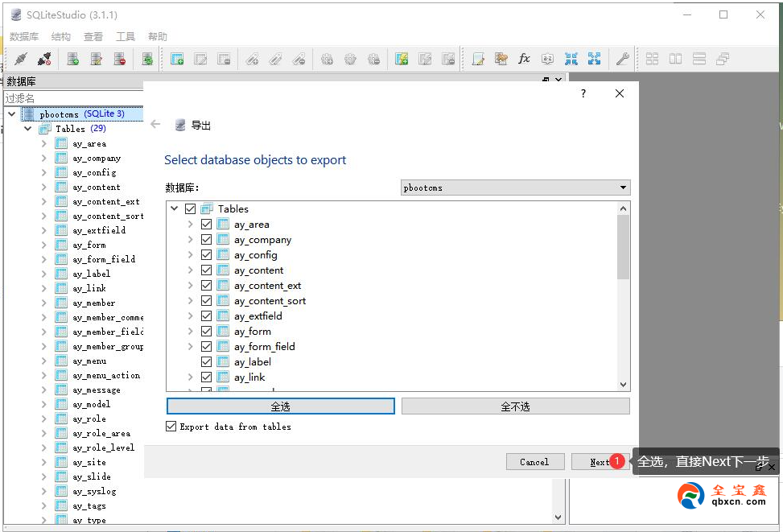Expand ay_member in the database panel
This screenshot has width=783, height=532.
tap(44, 303)
